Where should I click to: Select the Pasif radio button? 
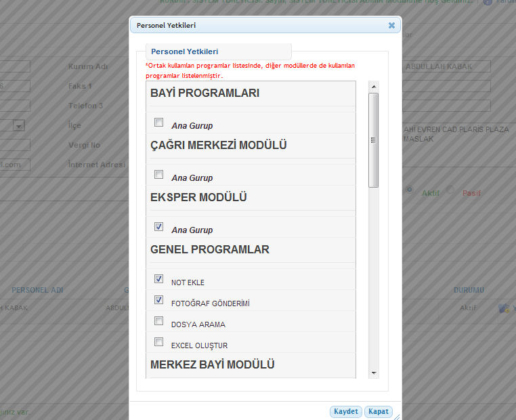point(452,192)
